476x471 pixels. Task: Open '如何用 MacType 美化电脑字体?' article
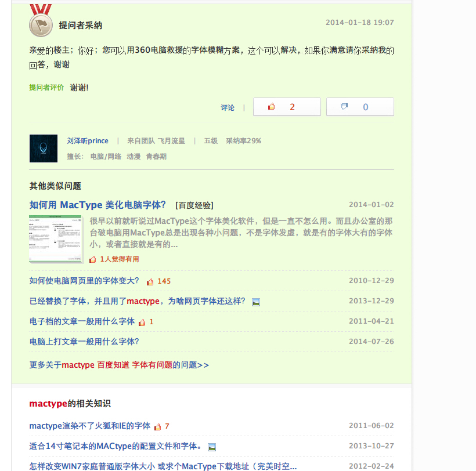tap(98, 205)
